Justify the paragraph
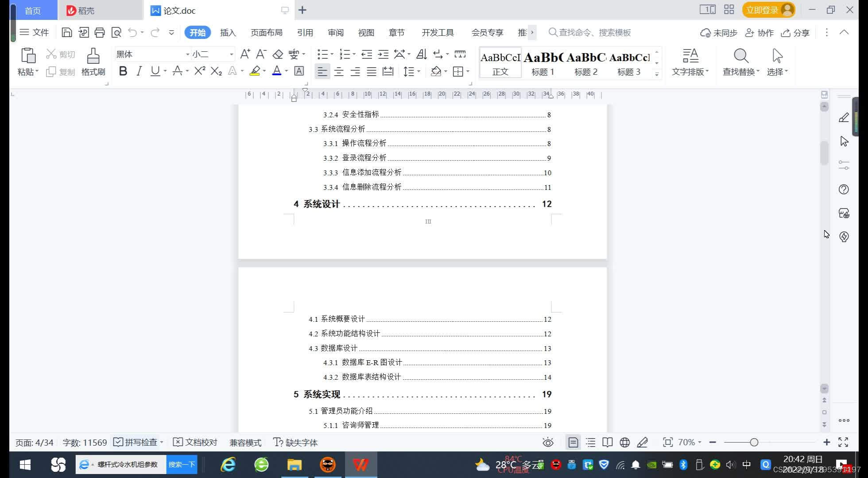Screen dimensions: 868x478 372,71
